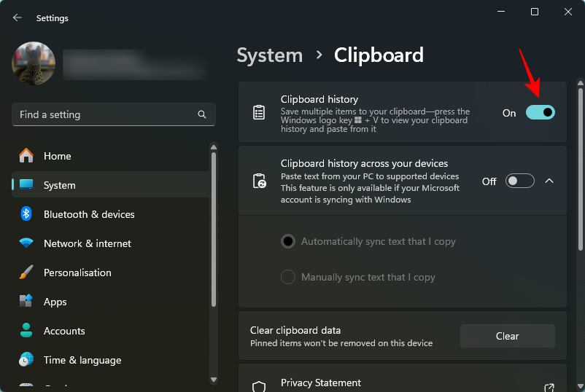Viewport: 585px width, 392px height.
Task: Open Network & internet settings
Action: pyautogui.click(x=111, y=243)
